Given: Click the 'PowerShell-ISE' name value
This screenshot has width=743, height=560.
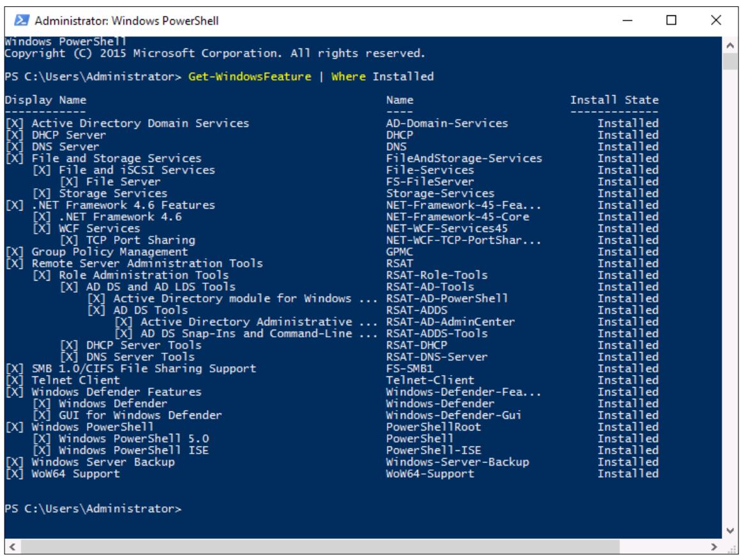Looking at the screenshot, I should [433, 450].
